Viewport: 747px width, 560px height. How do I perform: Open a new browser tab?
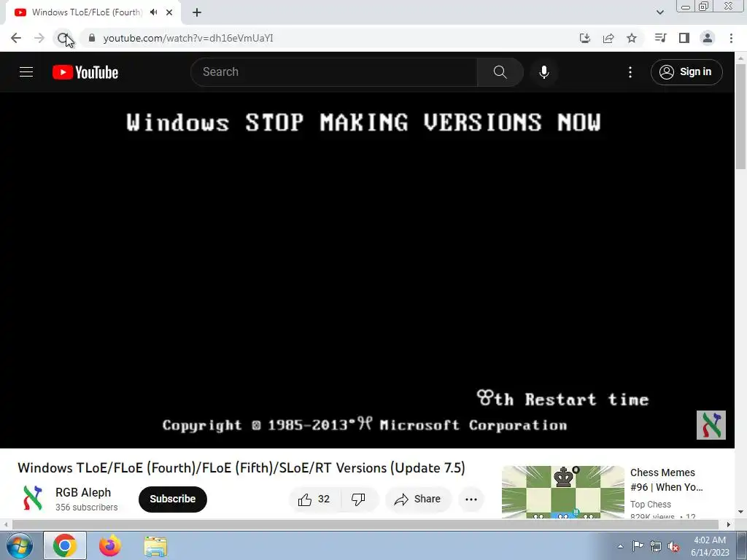(x=197, y=12)
